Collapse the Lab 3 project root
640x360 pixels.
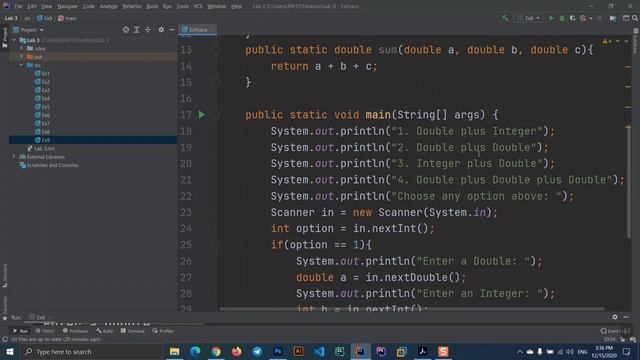point(15,40)
